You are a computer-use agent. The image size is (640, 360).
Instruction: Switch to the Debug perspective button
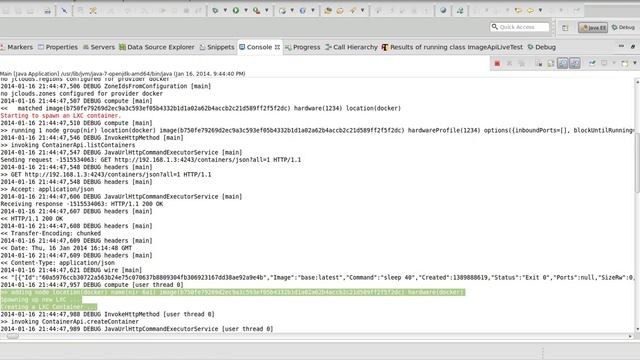623,27
